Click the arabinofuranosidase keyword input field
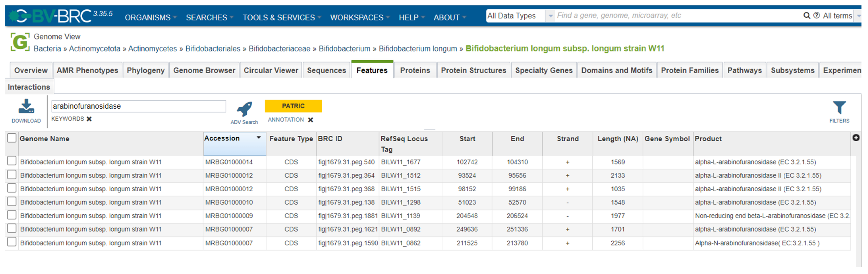The image size is (868, 274). pyautogui.click(x=138, y=106)
